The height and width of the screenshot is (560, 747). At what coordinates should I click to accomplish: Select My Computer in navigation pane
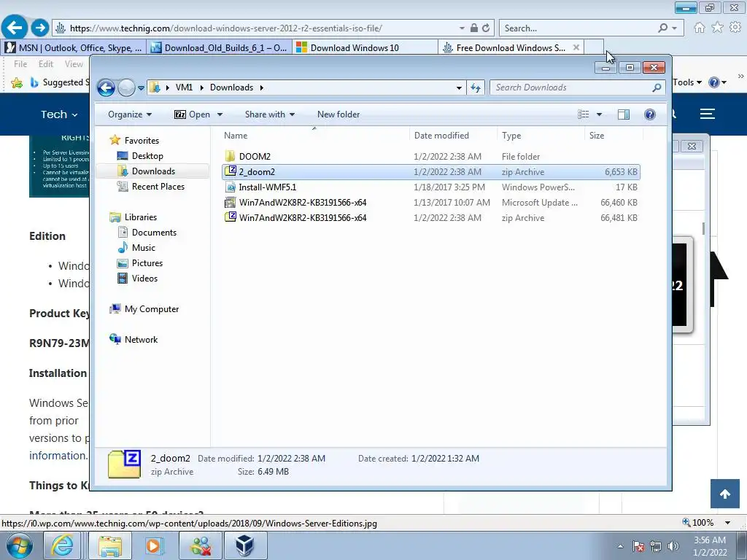152,309
